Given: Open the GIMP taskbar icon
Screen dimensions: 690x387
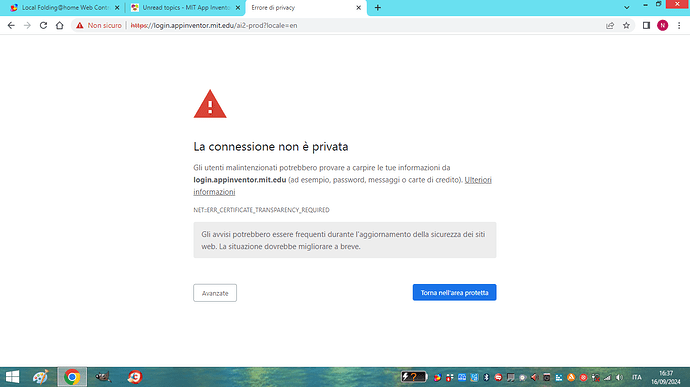Looking at the screenshot, I should click(x=103, y=377).
